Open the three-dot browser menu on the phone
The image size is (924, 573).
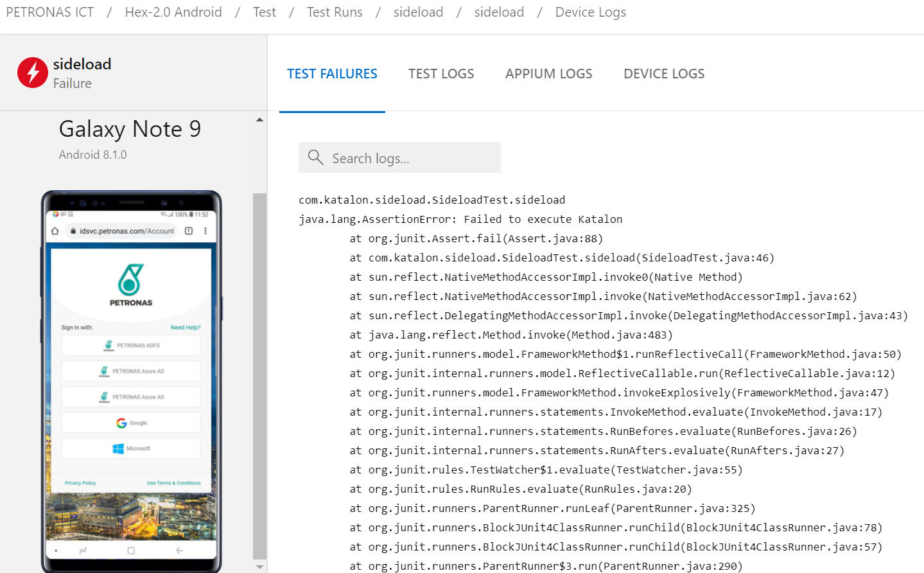point(205,231)
